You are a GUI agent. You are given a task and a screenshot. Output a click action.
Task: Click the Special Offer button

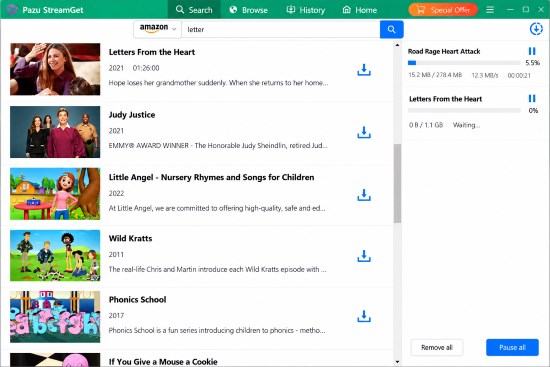click(443, 10)
